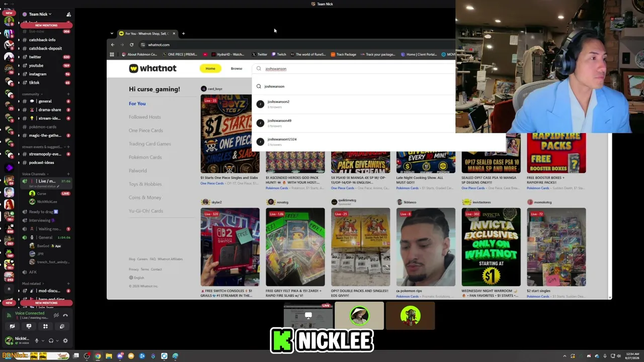Open the Nintendo Switch giveaway stream thumbnail
The height and width of the screenshot is (362, 644).
coord(230,247)
